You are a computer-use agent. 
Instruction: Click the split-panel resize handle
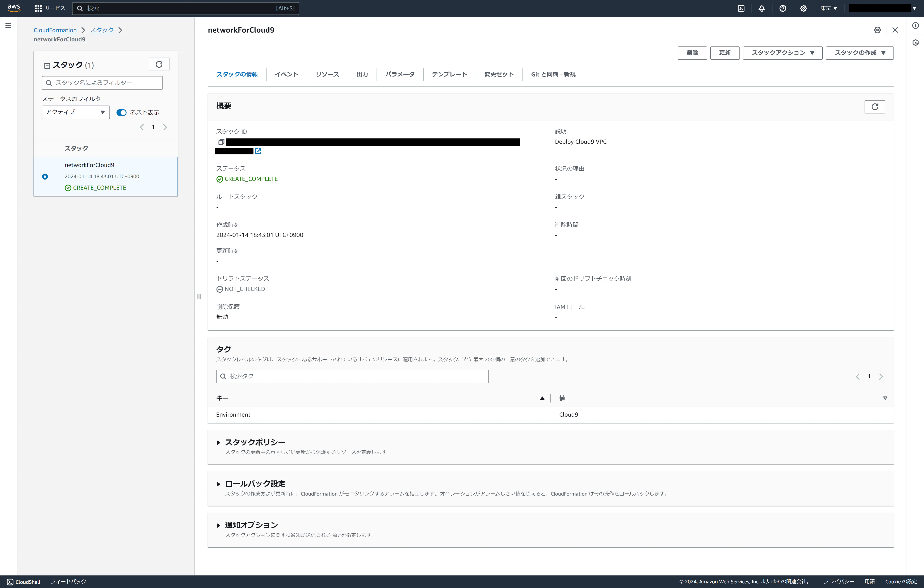click(x=199, y=296)
